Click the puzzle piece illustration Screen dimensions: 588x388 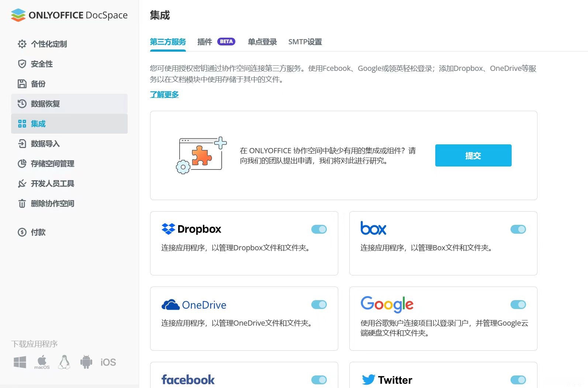pyautogui.click(x=201, y=155)
